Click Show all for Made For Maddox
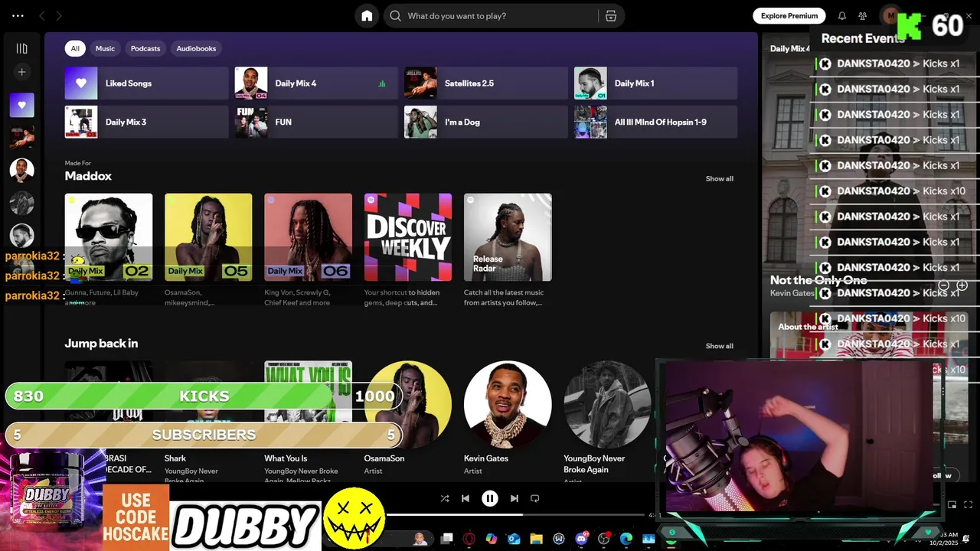980x551 pixels. [x=719, y=178]
